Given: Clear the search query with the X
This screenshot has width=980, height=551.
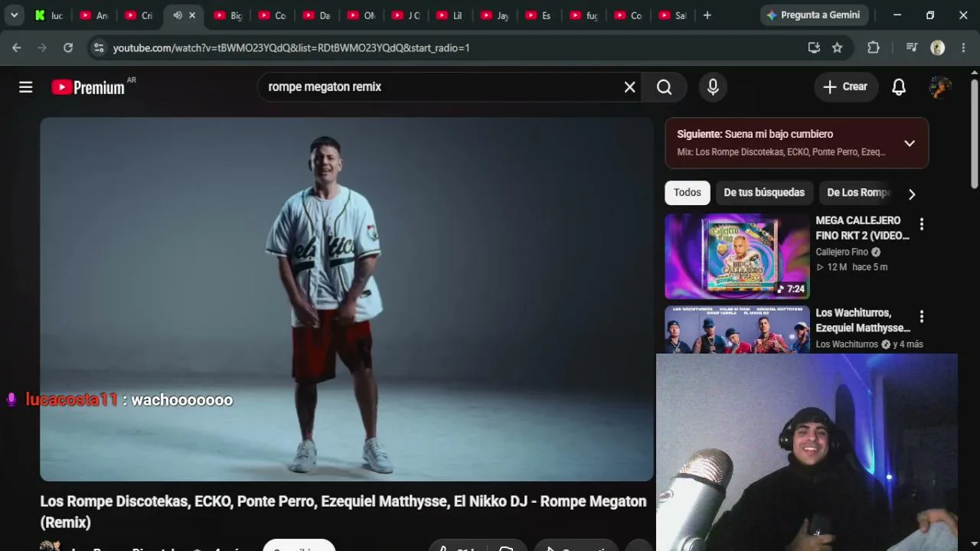Looking at the screenshot, I should tap(629, 87).
